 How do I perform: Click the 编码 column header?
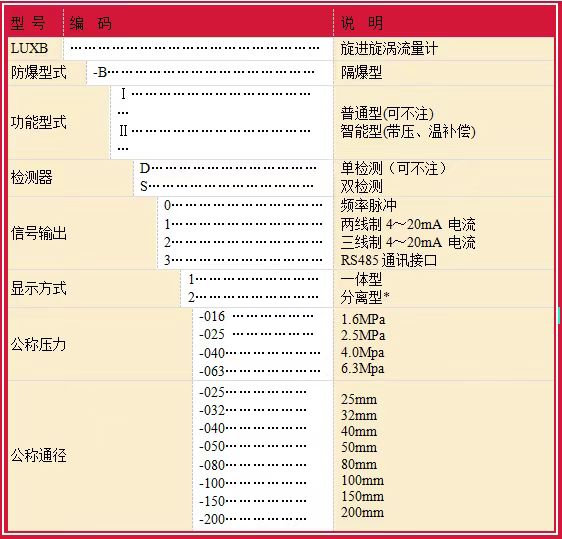click(90, 23)
